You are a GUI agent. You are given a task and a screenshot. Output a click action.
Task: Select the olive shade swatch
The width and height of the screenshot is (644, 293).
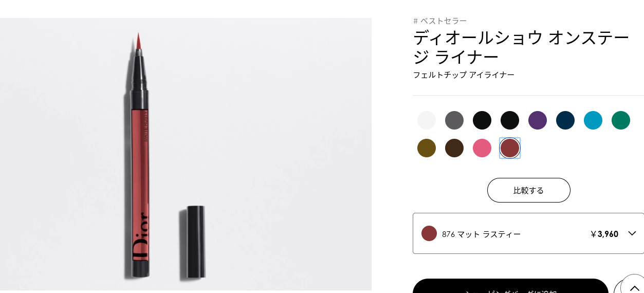point(427,148)
